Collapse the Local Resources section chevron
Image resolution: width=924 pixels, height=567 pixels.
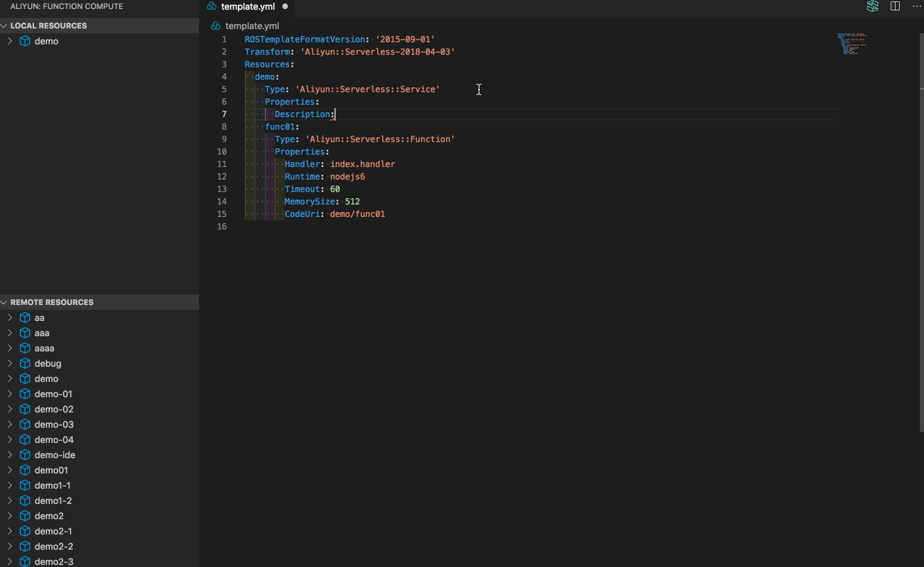(x=5, y=26)
